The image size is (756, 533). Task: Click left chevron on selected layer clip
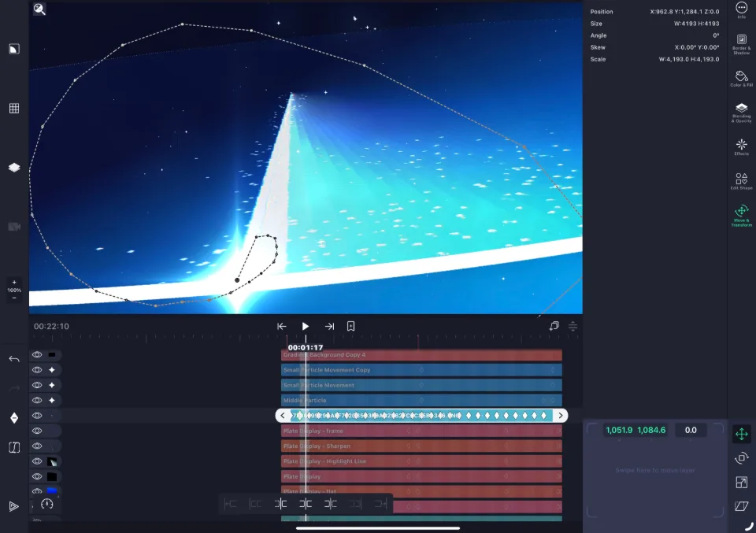click(283, 416)
